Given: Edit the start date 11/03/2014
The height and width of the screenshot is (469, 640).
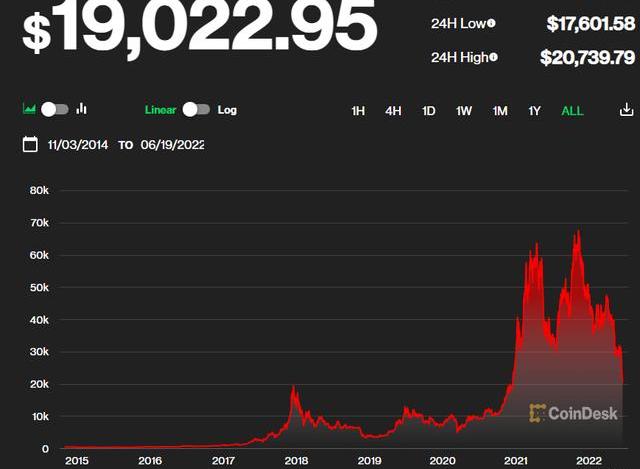Looking at the screenshot, I should [79, 145].
